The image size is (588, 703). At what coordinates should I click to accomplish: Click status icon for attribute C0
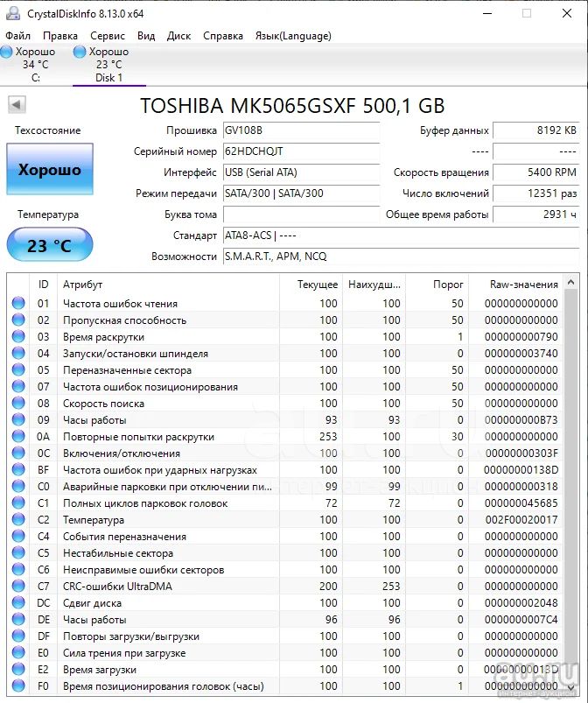point(18,486)
